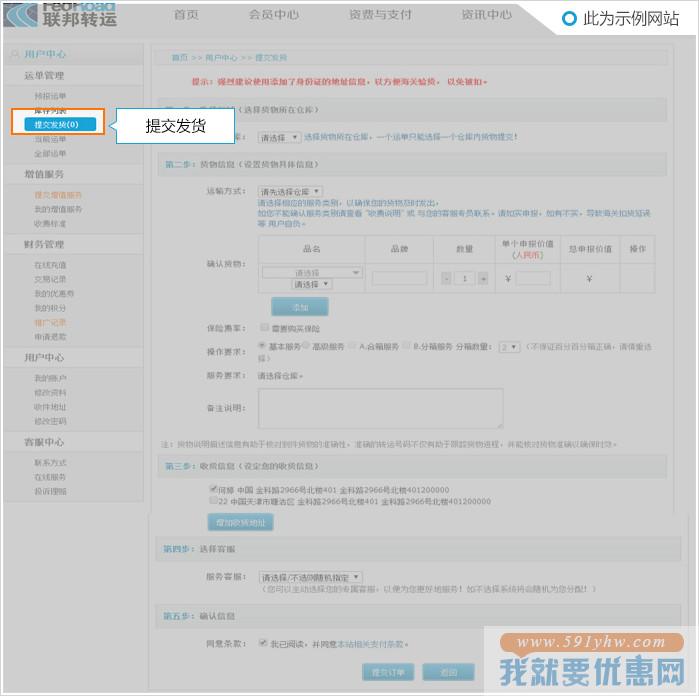Open 收费标准 in sidebar
Image resolution: width=699 pixels, height=696 pixels.
point(50,223)
